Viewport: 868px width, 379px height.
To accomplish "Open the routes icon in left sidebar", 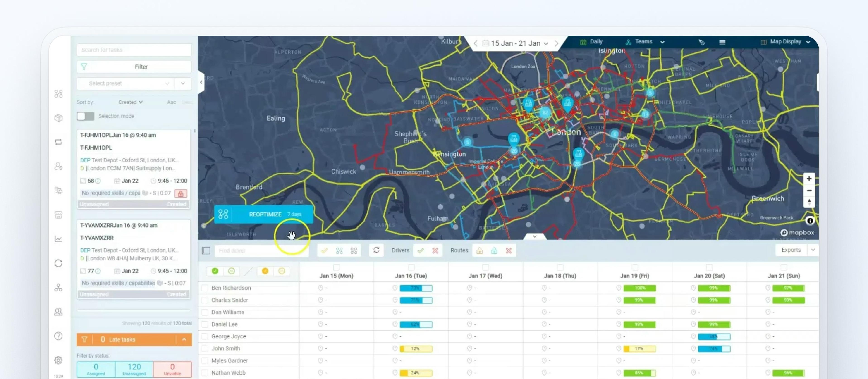I will point(59,94).
